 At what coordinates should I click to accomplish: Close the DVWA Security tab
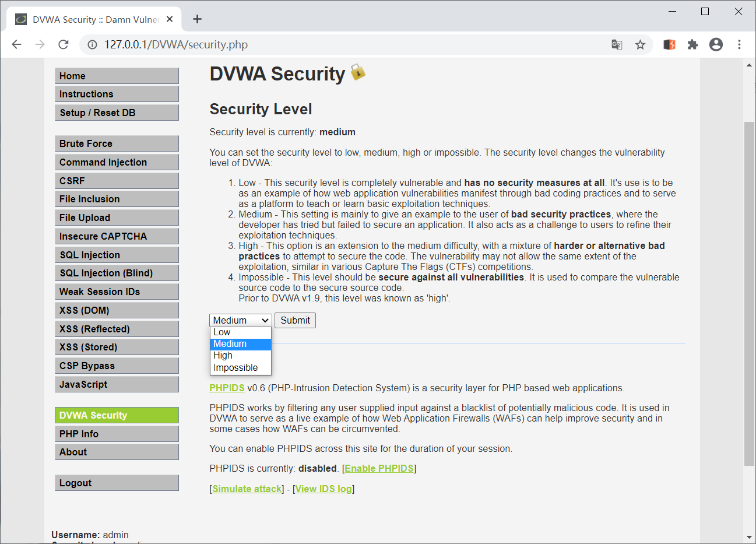tap(170, 19)
